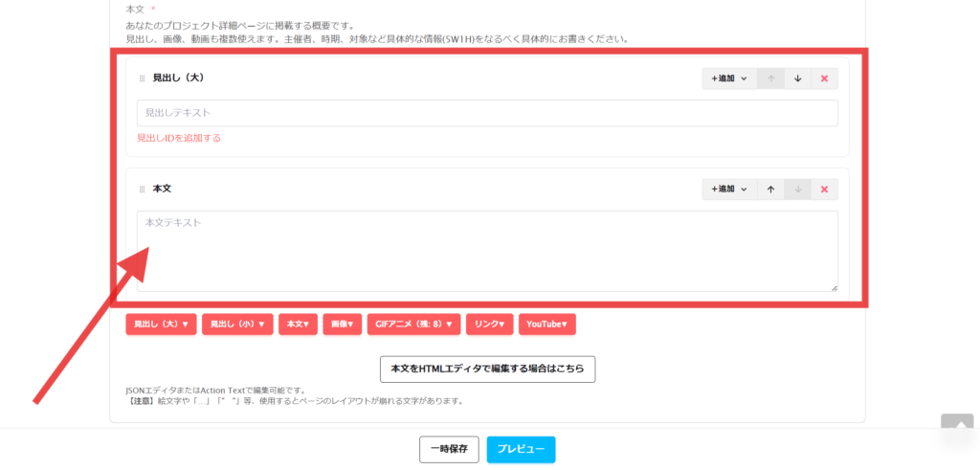Click the red リンク▼ button

tap(490, 325)
